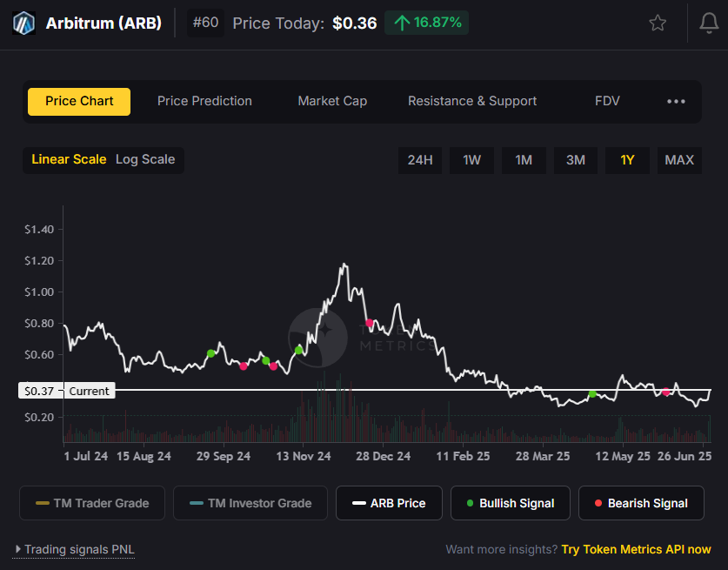Image resolution: width=728 pixels, height=570 pixels.
Task: Set the chart range to 1M
Action: pos(524,160)
